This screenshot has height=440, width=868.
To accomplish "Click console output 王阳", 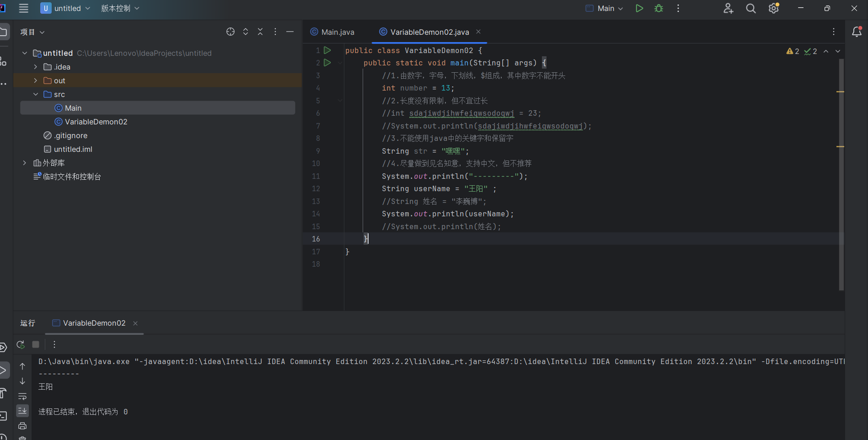I will pos(46,386).
